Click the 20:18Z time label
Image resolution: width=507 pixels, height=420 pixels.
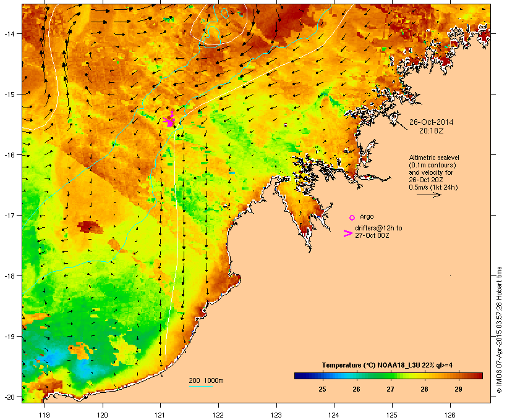click(x=432, y=131)
